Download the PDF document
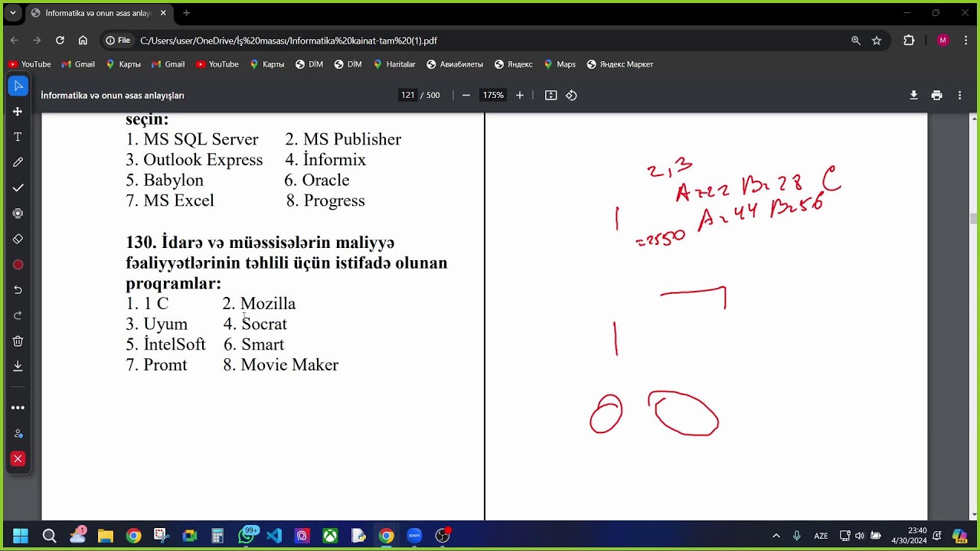The height and width of the screenshot is (551, 980). pyautogui.click(x=913, y=95)
